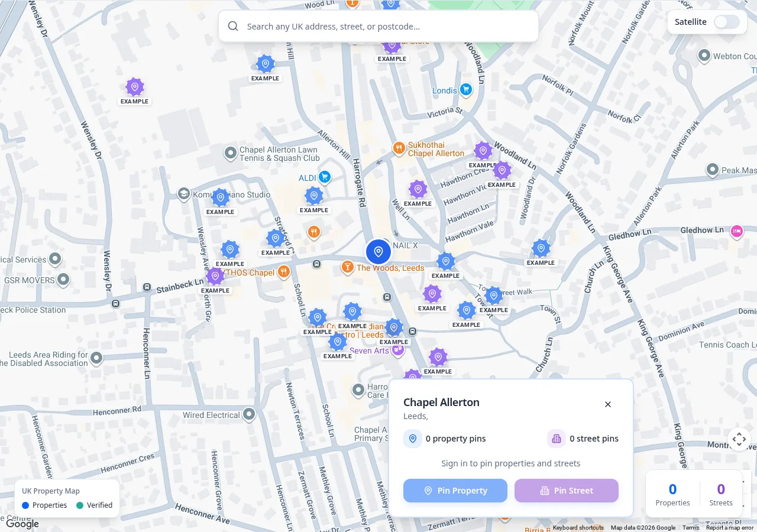Screen dimensions: 757x532
Task: Click the Properties count in stats panel
Action: pyautogui.click(x=672, y=489)
